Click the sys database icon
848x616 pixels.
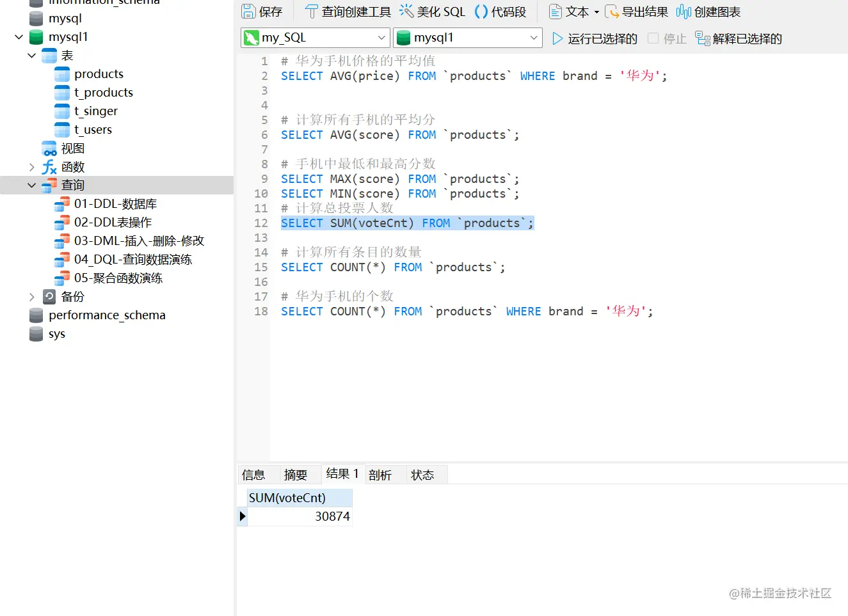click(36, 334)
